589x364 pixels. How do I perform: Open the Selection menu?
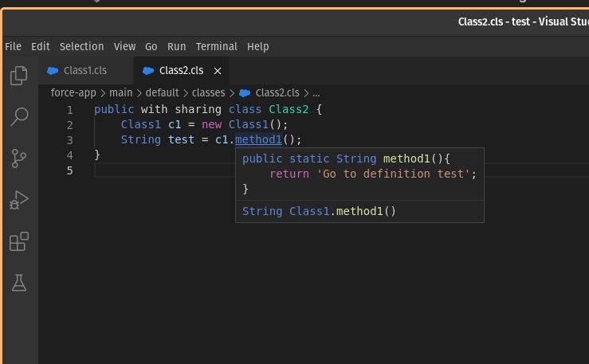(x=81, y=46)
